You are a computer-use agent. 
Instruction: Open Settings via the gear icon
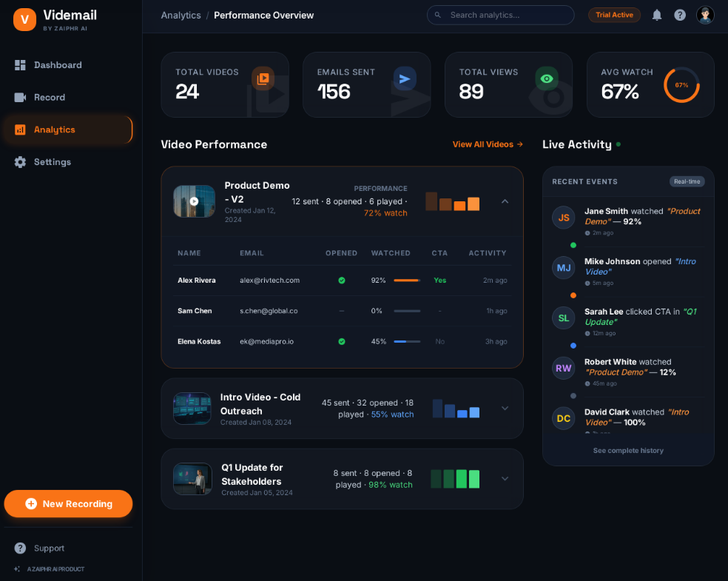20,162
